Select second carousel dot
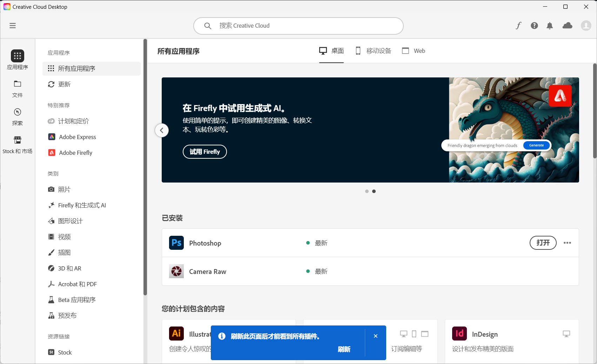Image resolution: width=597 pixels, height=364 pixels. pyautogui.click(x=374, y=191)
